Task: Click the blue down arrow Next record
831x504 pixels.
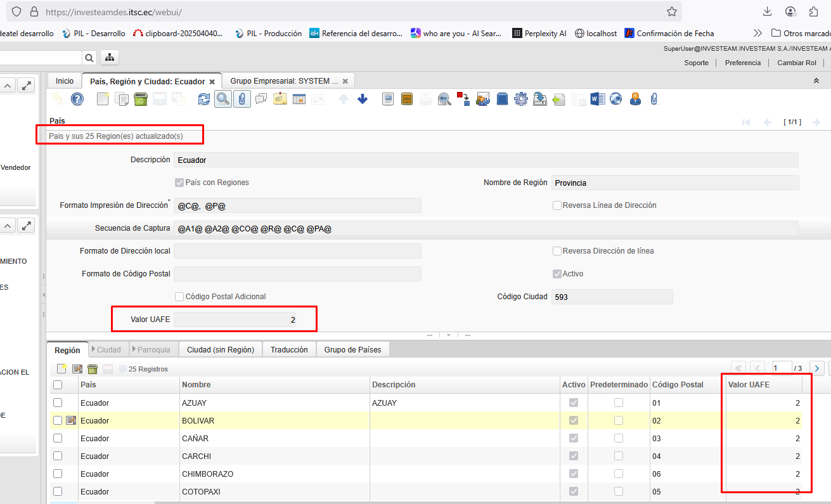Action: (363, 99)
